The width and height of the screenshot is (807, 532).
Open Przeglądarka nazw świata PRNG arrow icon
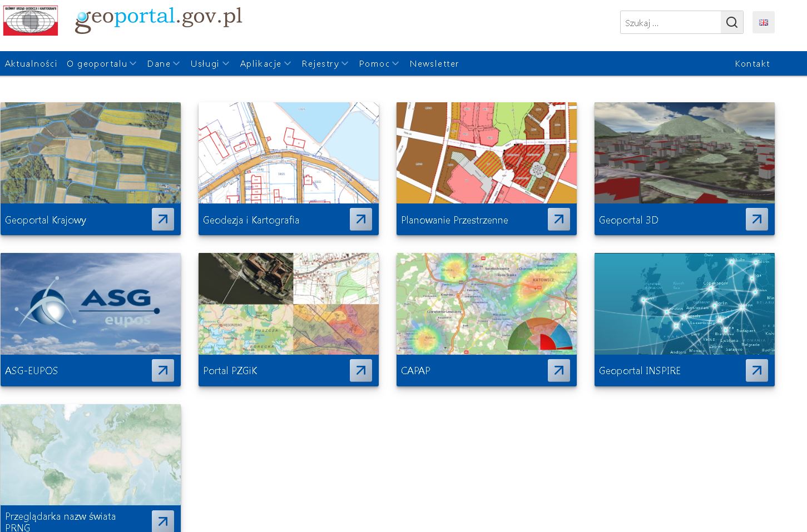(162, 521)
